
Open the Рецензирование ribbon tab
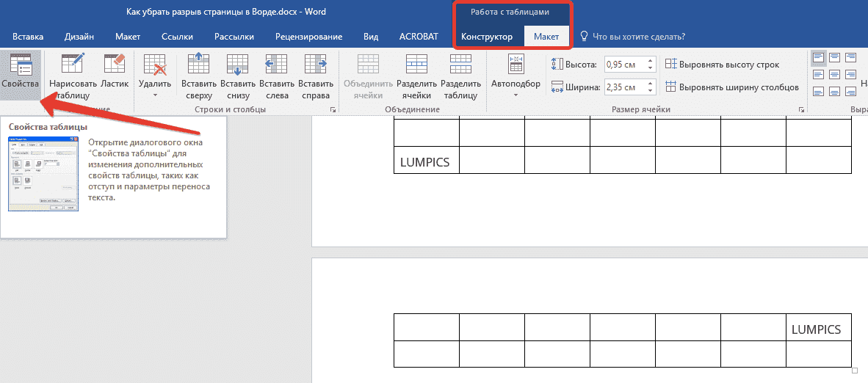click(308, 36)
